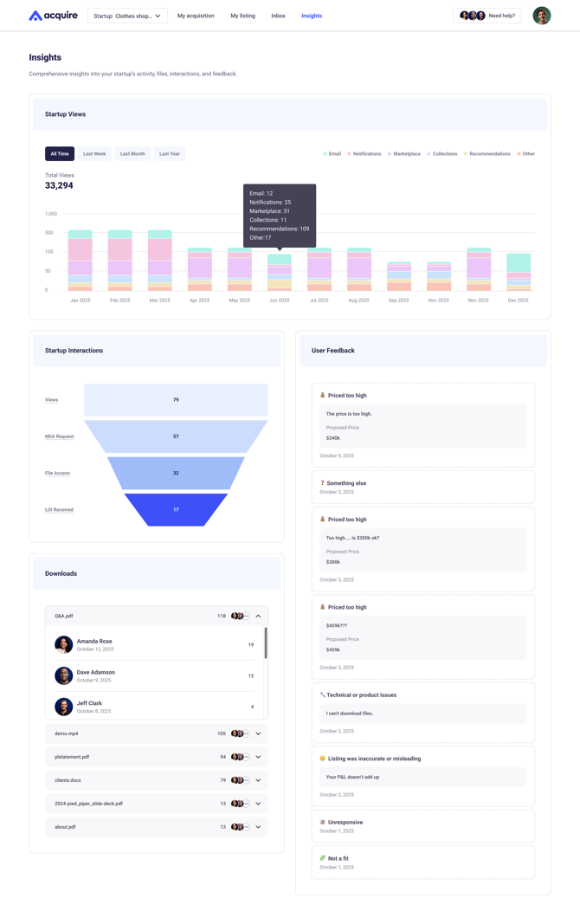This screenshot has width=580, height=924.
Task: Click Dave Adamson's avatar picture
Action: (64, 675)
